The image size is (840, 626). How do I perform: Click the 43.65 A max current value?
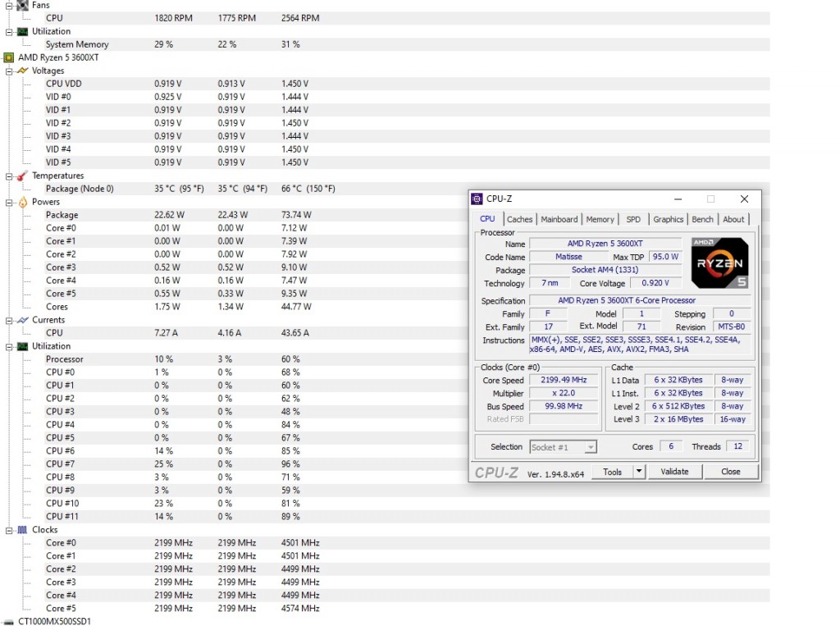pos(295,333)
